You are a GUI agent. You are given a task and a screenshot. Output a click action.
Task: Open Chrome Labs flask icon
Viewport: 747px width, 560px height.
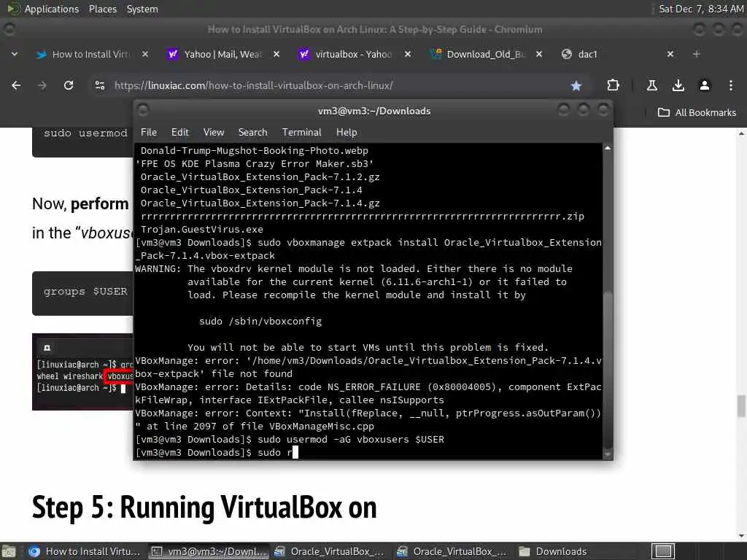(651, 85)
